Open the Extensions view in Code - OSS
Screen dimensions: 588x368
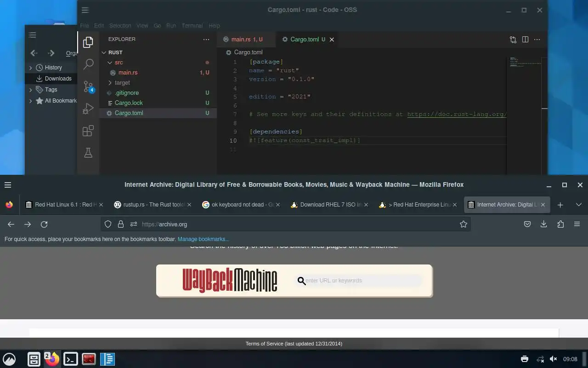click(88, 131)
